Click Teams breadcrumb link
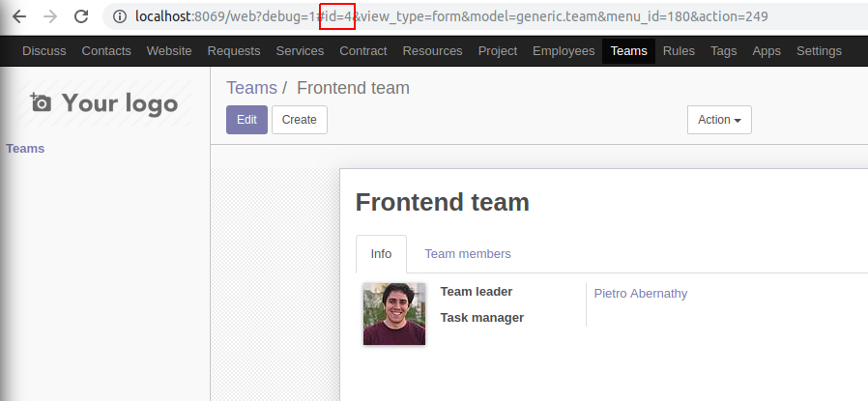The height and width of the screenshot is (401, 868). pos(251,87)
